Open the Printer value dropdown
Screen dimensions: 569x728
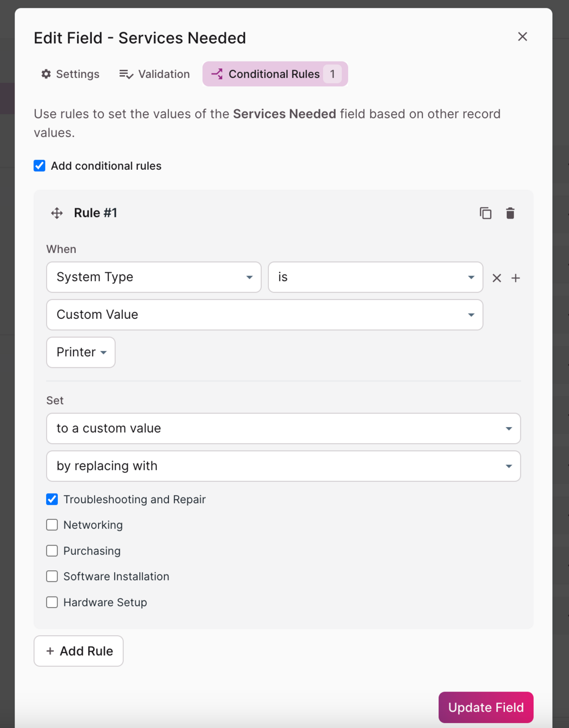[x=81, y=352]
